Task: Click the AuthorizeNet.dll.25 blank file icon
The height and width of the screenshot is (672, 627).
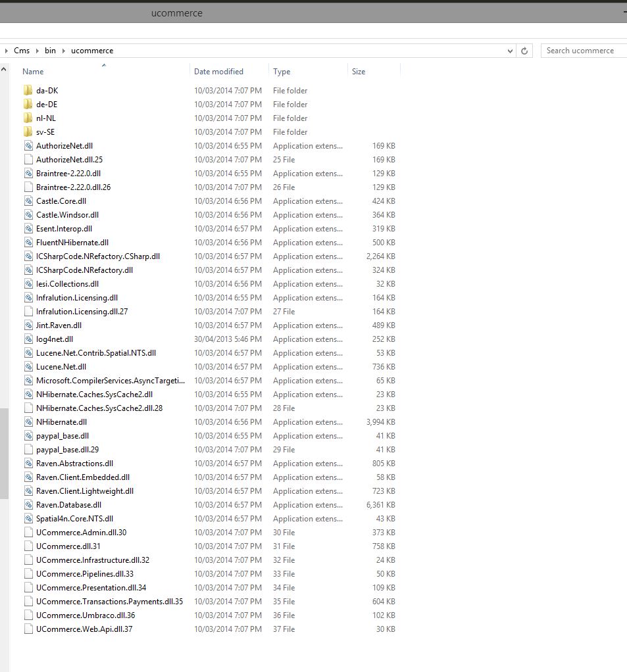Action: (x=28, y=159)
